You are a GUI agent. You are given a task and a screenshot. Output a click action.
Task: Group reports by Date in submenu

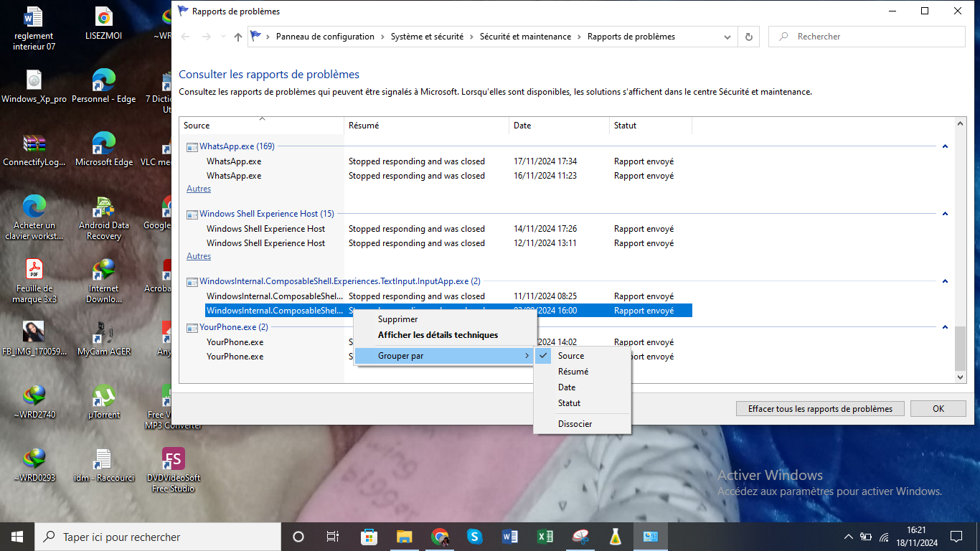(x=582, y=387)
